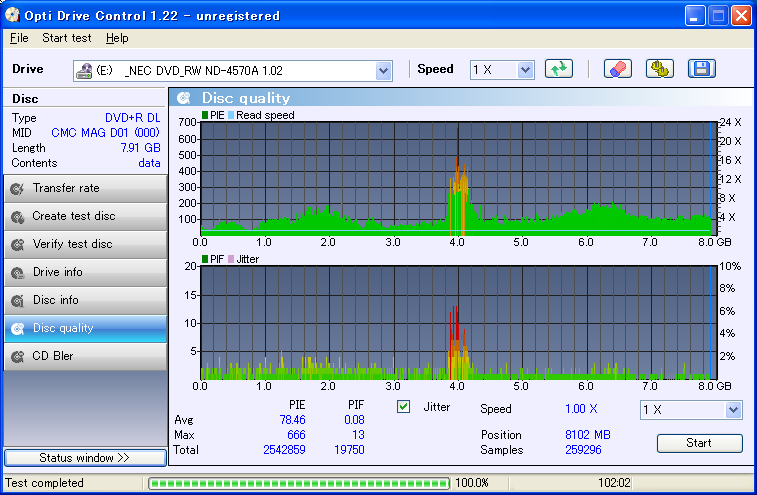Click the Contents value data
757x495 pixels.
coord(149,163)
